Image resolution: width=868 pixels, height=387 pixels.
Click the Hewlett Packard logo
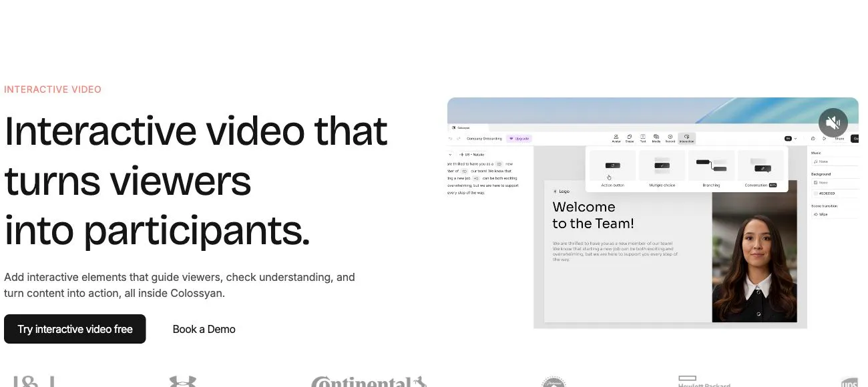[x=704, y=382]
